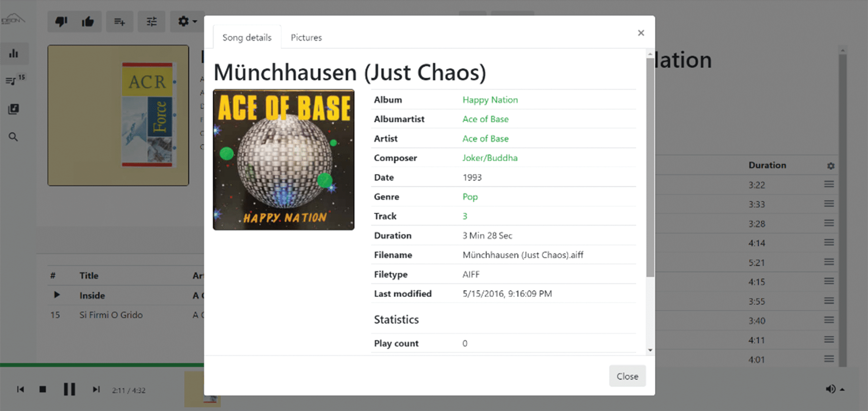
Task: Open the menu icon for the 3:55 row
Action: click(829, 300)
